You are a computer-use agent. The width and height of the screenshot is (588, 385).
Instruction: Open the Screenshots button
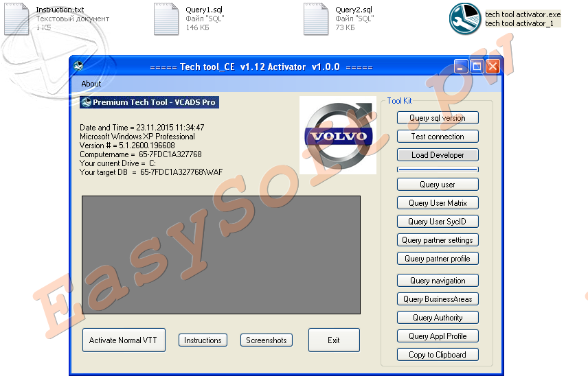pyautogui.click(x=267, y=340)
